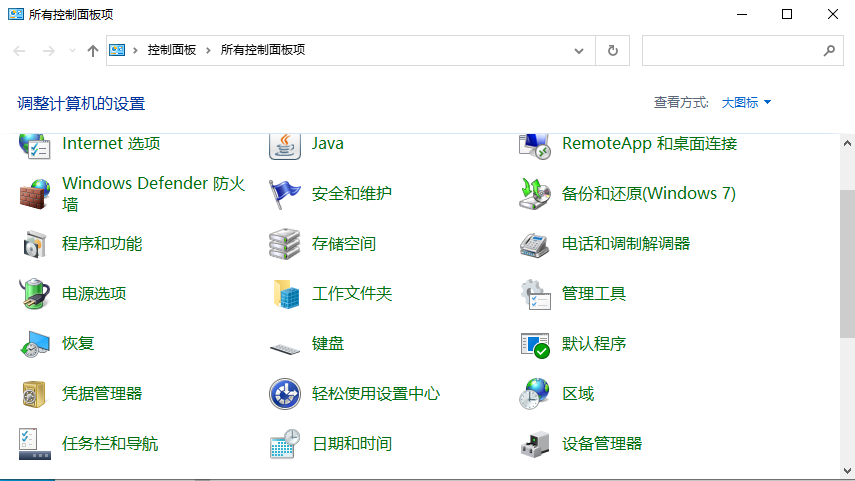Image resolution: width=855 pixels, height=481 pixels.
Task: Open the 安全和维护 text link
Action: pos(352,194)
